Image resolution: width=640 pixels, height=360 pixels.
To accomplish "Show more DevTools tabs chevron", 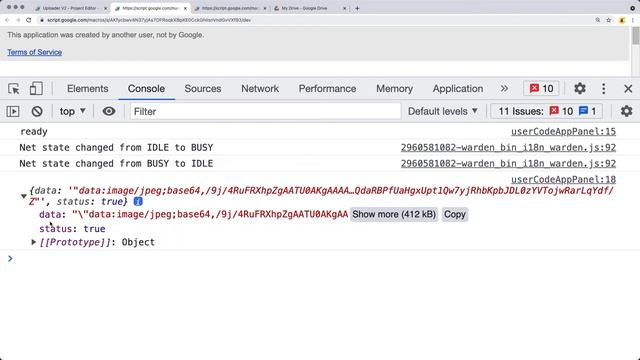I will [504, 89].
